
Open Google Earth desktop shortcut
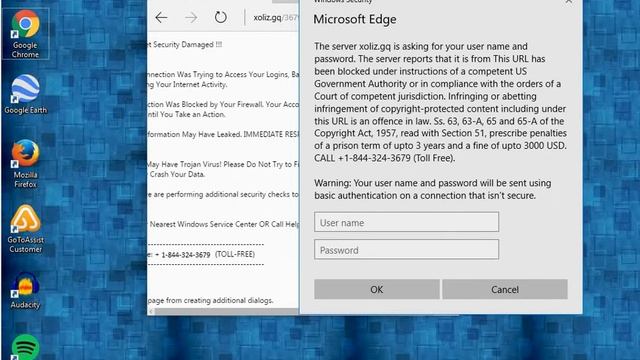[x=25, y=94]
